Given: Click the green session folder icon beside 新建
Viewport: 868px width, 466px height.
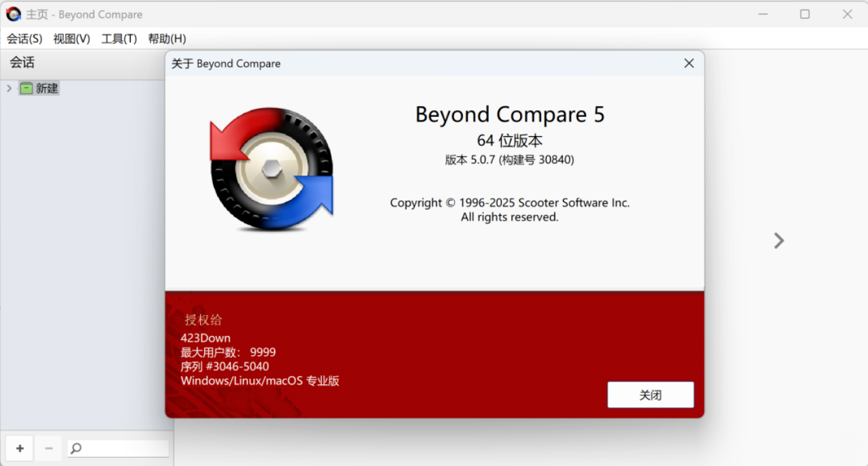Looking at the screenshot, I should click(x=27, y=88).
